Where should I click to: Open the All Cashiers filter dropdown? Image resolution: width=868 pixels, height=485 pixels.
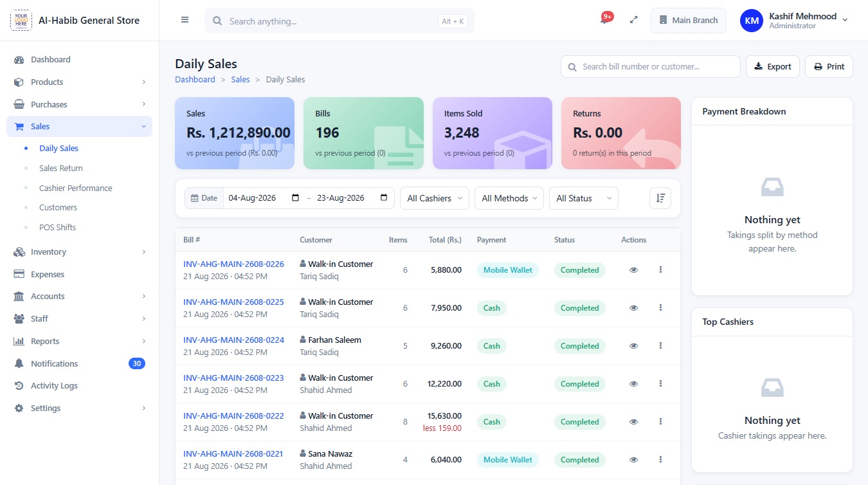tap(435, 198)
